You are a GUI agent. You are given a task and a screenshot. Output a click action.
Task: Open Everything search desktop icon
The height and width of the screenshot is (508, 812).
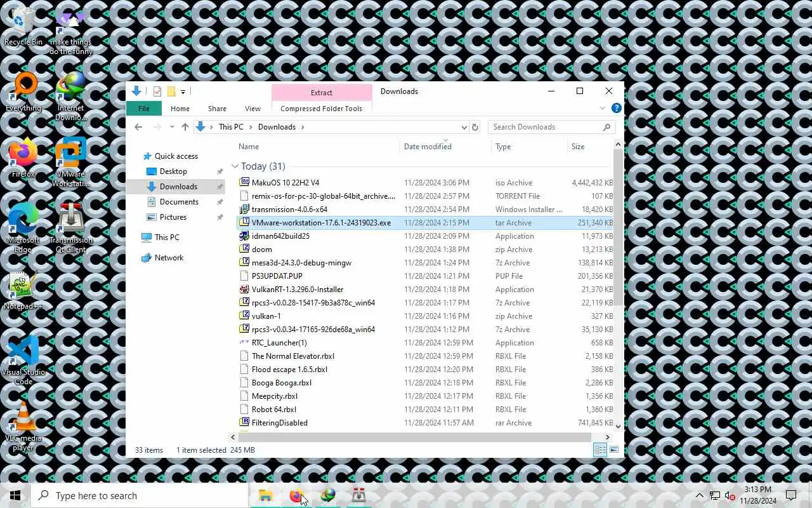click(23, 93)
